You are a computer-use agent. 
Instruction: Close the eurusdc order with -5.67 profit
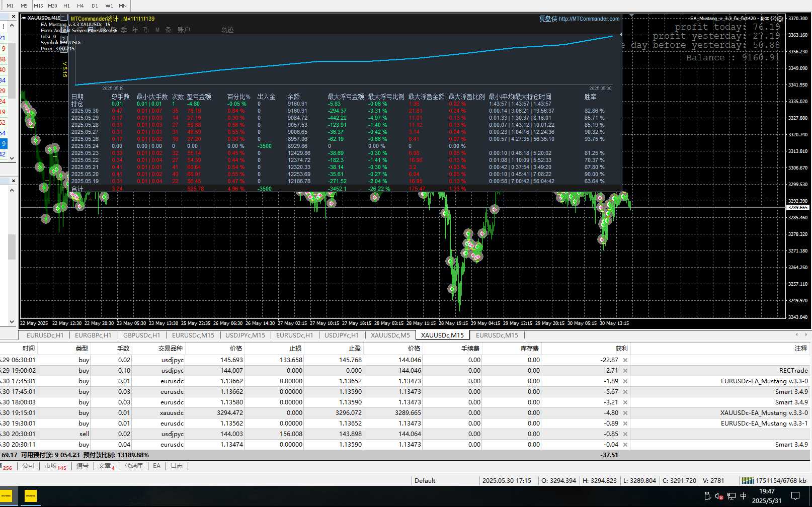tap(625, 392)
